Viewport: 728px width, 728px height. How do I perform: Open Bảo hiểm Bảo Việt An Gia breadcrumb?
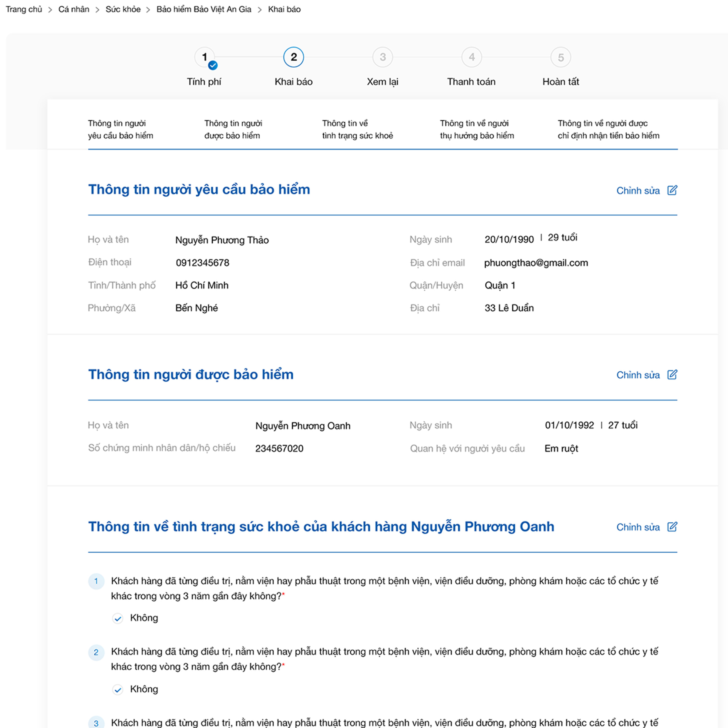pos(204,9)
